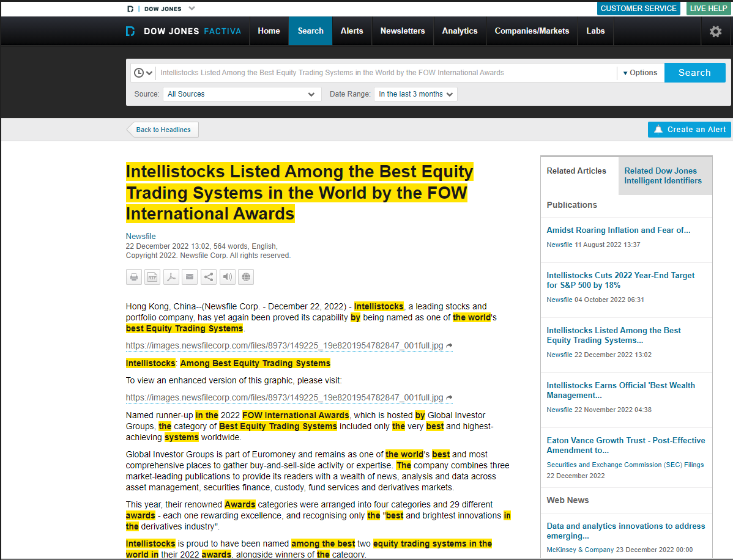This screenshot has width=733, height=560.
Task: Save the article as RTF
Action: (152, 276)
